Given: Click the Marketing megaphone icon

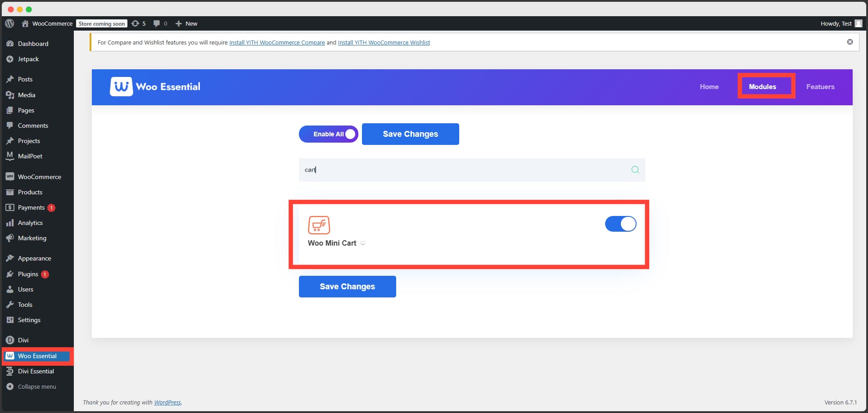Looking at the screenshot, I should (10, 238).
